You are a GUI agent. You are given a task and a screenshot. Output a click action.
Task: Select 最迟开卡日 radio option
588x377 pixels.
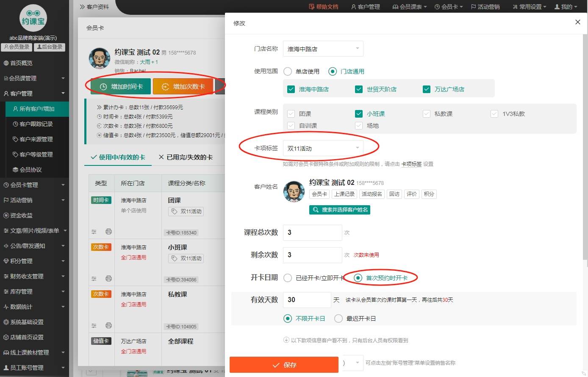(x=338, y=319)
